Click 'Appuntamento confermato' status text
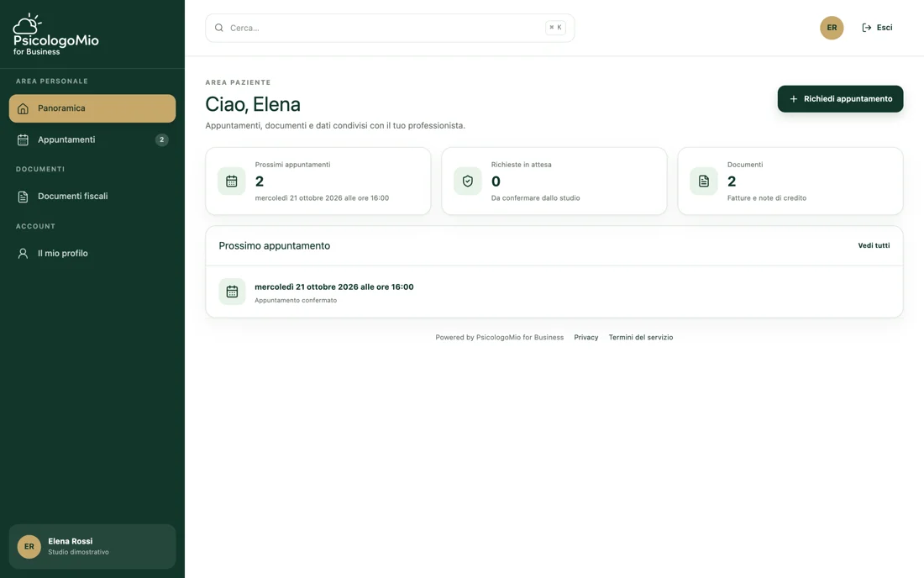The image size is (924, 578). click(x=296, y=301)
